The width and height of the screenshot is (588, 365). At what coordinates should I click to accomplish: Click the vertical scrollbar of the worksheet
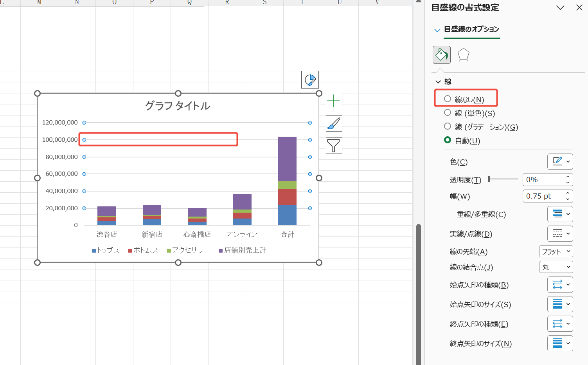tap(418, 294)
